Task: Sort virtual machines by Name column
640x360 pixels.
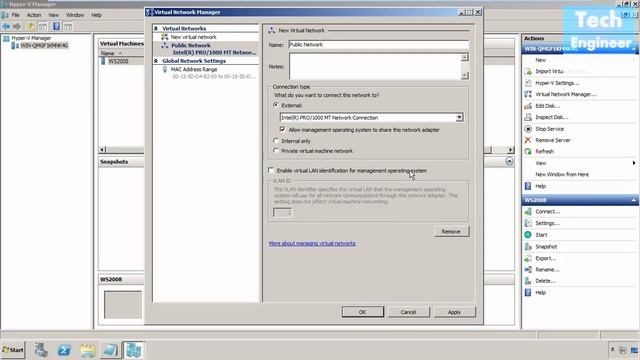Action: pyautogui.click(x=108, y=53)
